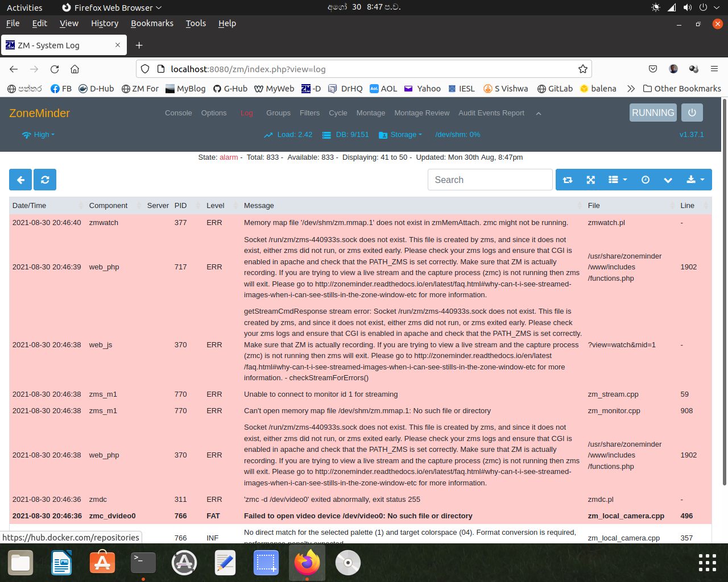Select the Log navigation item
The image size is (728, 582).
coord(246,113)
